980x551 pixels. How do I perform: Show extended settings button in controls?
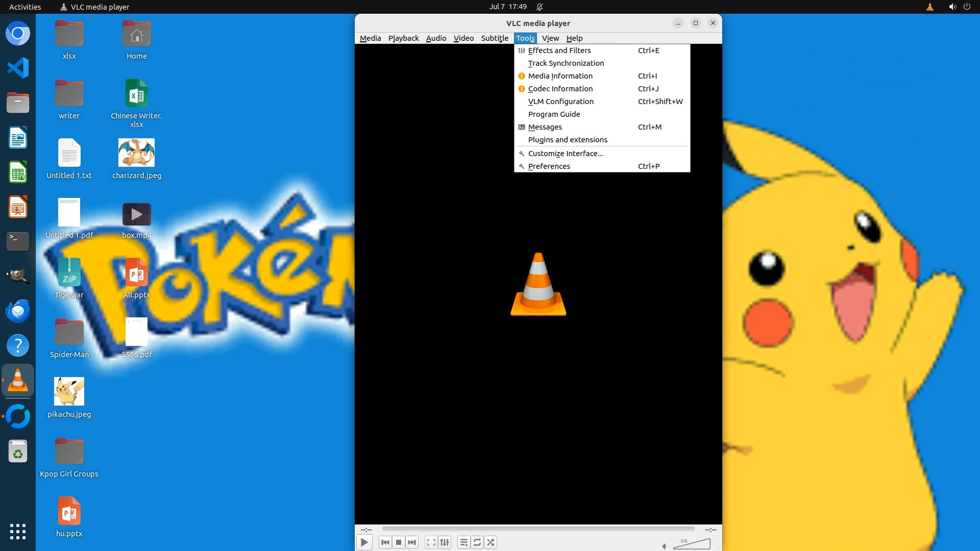[x=445, y=542]
